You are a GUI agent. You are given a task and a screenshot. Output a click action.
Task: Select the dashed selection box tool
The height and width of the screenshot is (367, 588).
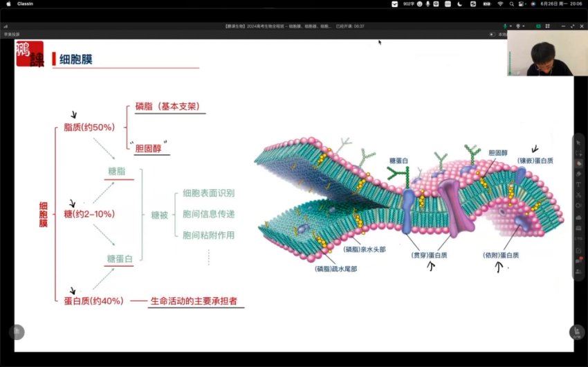click(578, 153)
